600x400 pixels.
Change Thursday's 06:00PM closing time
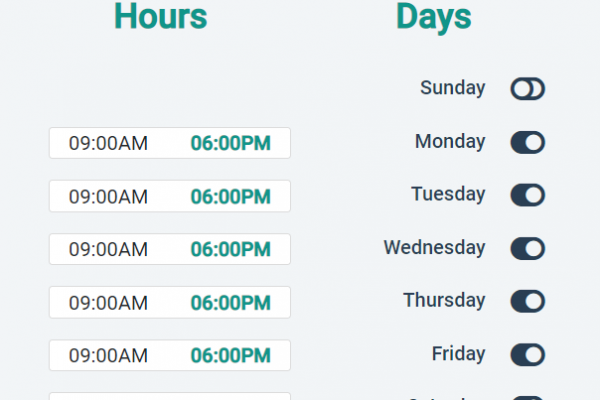coord(230,302)
